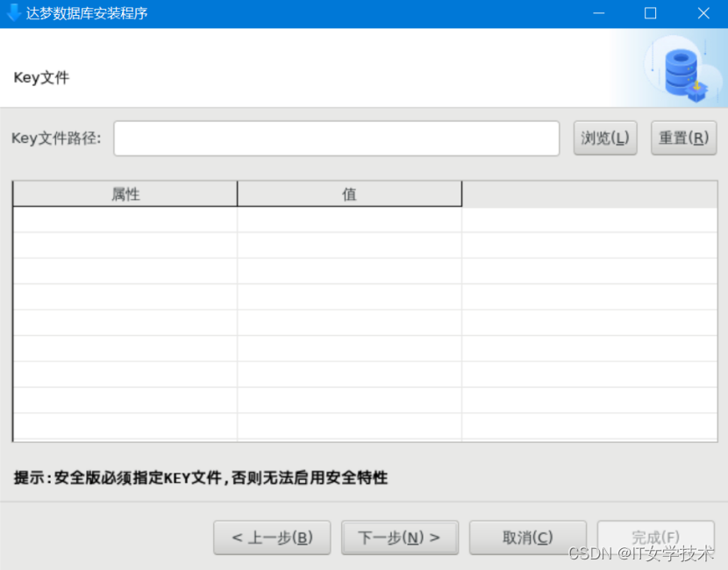Select the 值 column header
This screenshot has height=570, width=728.
click(349, 194)
